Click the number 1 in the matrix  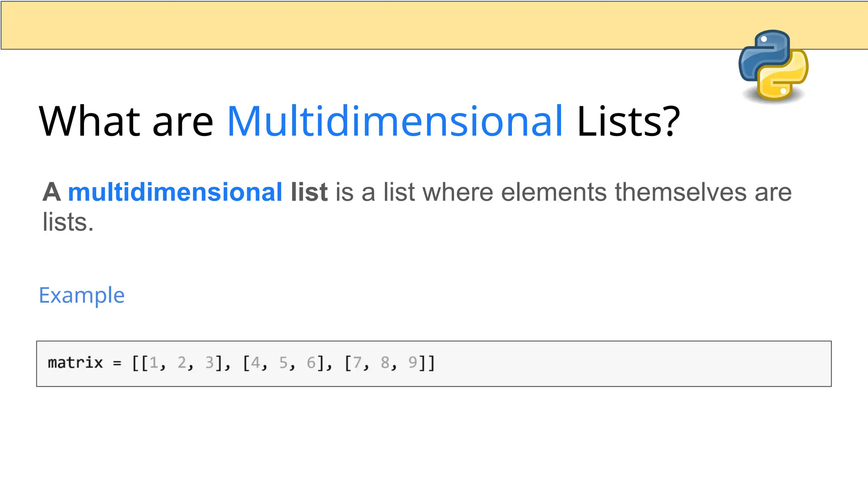[x=153, y=363]
